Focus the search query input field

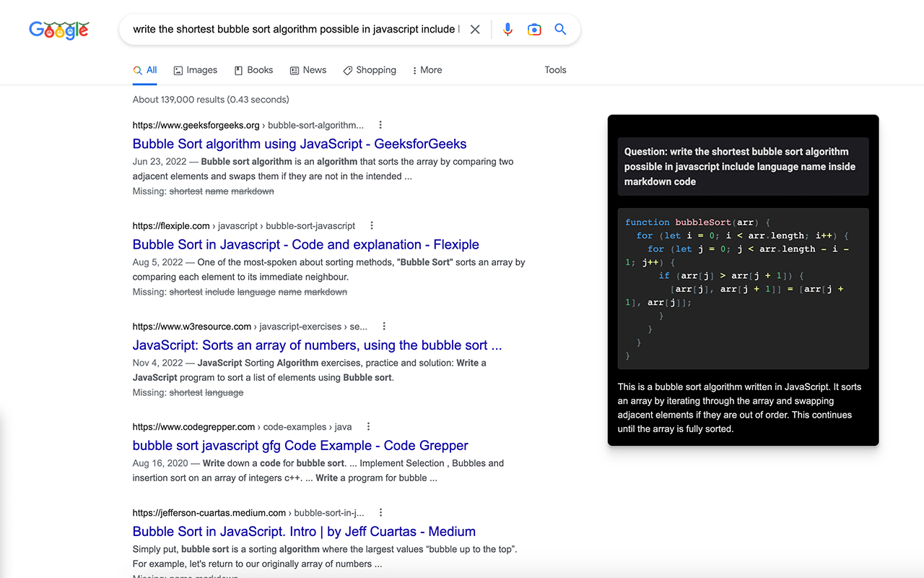point(296,30)
